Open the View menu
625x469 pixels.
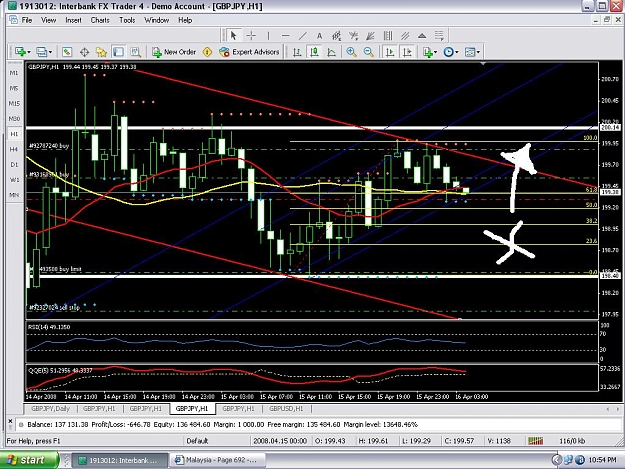click(x=49, y=20)
